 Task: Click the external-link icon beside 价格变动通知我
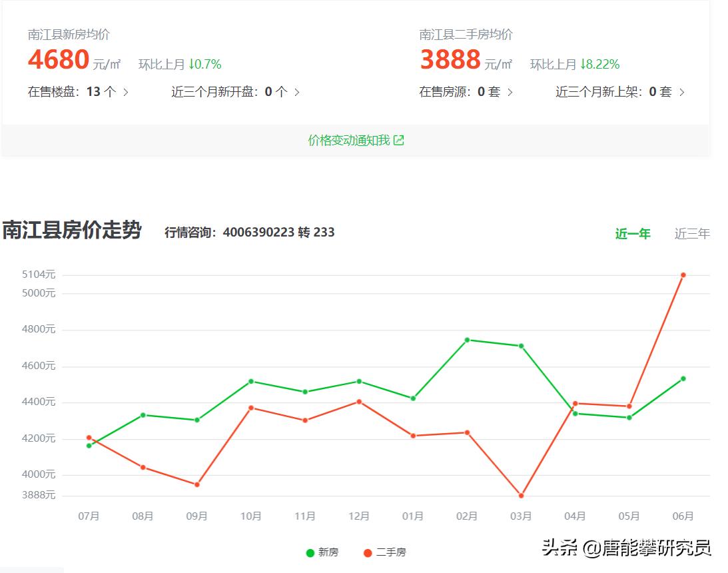[x=399, y=140]
